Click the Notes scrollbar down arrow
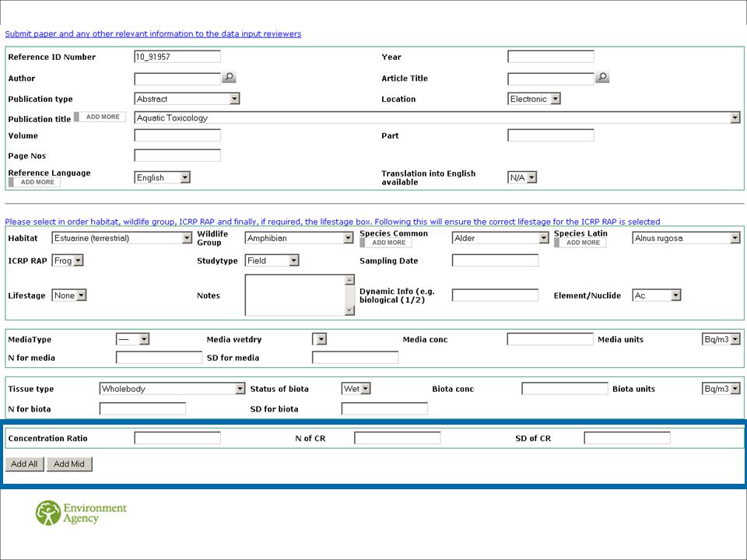Image resolution: width=747 pixels, height=560 pixels. point(350,310)
